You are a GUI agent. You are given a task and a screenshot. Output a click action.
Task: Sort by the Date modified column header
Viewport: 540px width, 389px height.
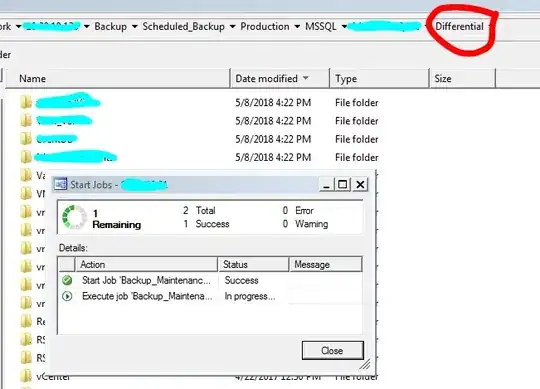click(280, 78)
